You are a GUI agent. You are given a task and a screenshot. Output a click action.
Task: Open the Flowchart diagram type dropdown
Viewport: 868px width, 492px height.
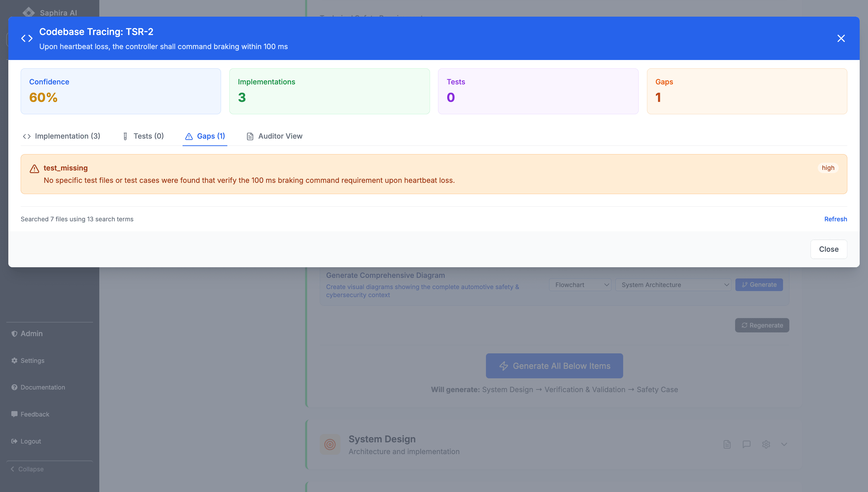click(580, 285)
